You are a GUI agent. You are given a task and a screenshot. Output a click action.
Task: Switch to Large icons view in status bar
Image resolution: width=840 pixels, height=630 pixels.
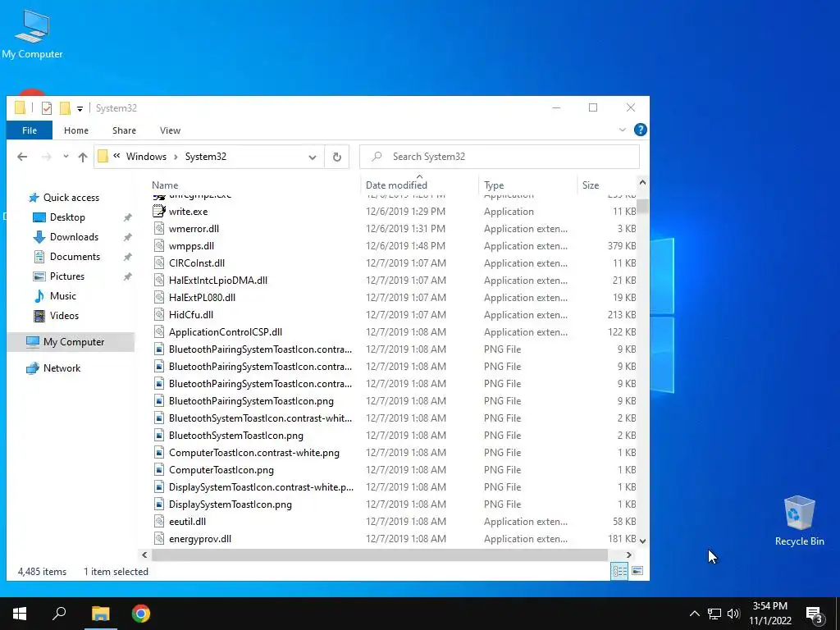pyautogui.click(x=637, y=571)
